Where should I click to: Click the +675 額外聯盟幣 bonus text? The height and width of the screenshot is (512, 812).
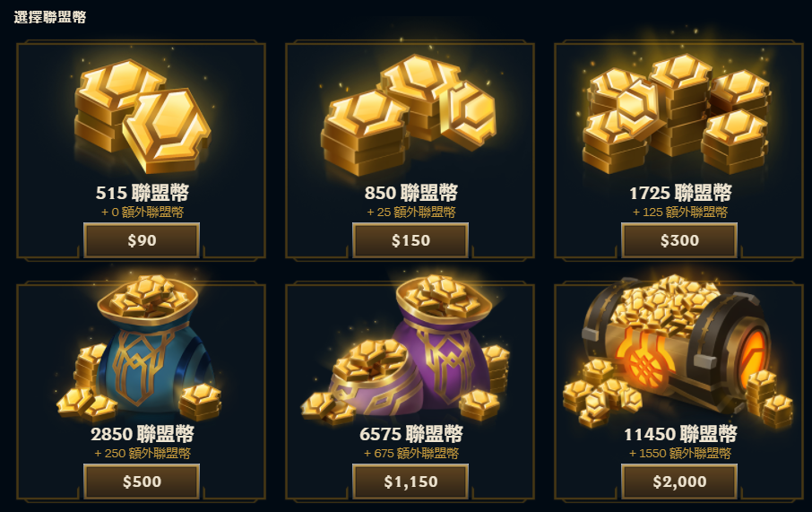pos(411,454)
